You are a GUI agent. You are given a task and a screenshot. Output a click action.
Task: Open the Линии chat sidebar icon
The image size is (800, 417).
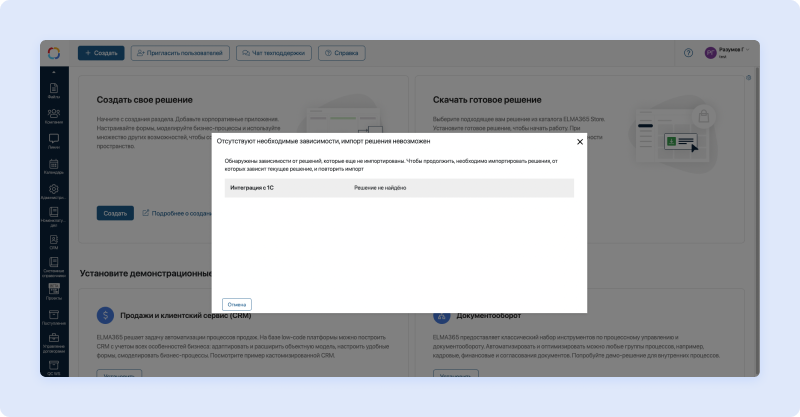pos(54,140)
